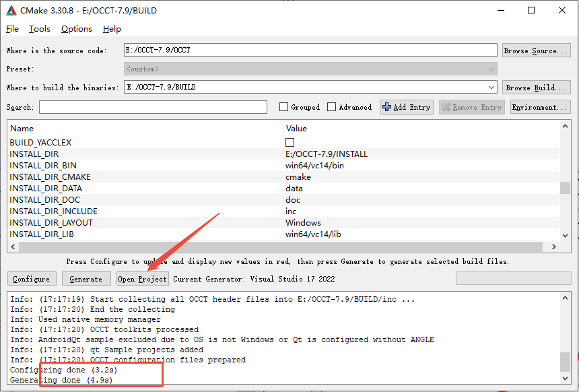Image resolution: width=579 pixels, height=392 pixels.
Task: Select the INSTALL_DIR_DATA entry name
Action: tap(46, 188)
